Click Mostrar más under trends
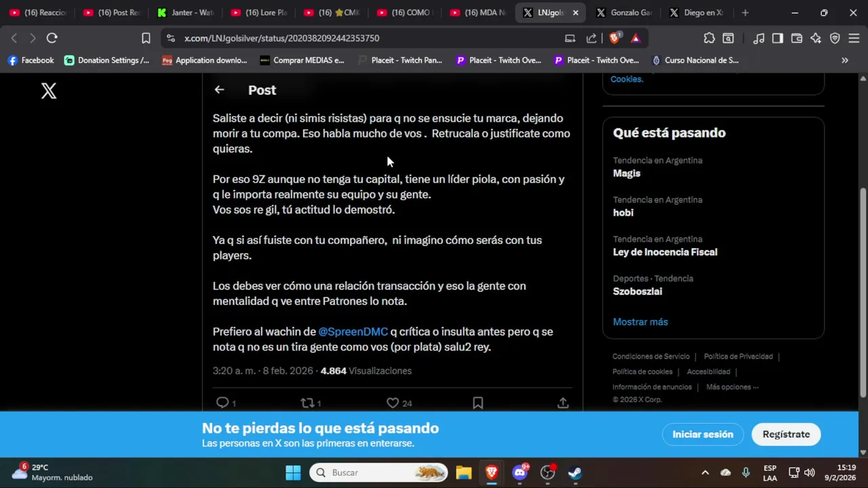The height and width of the screenshot is (488, 868). point(640,322)
